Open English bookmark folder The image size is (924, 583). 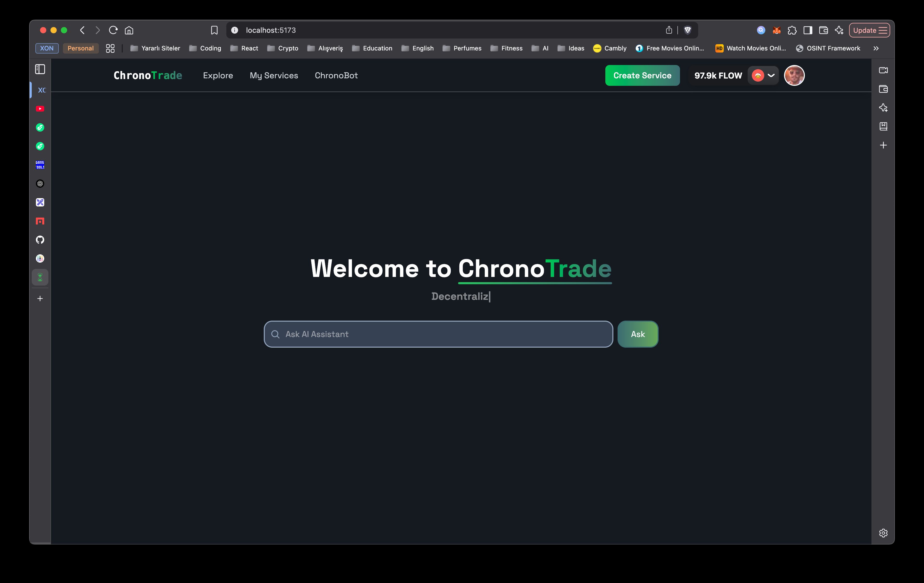[x=418, y=48]
